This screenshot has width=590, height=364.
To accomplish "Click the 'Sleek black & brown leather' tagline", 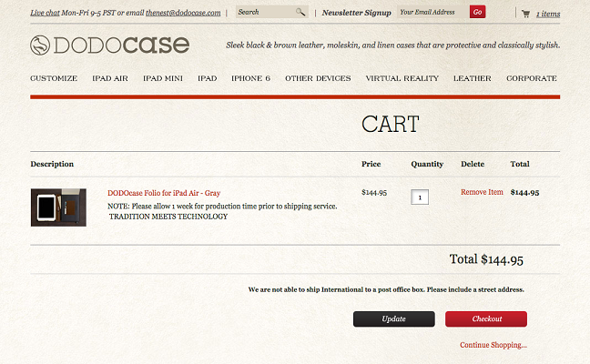I will (x=392, y=45).
